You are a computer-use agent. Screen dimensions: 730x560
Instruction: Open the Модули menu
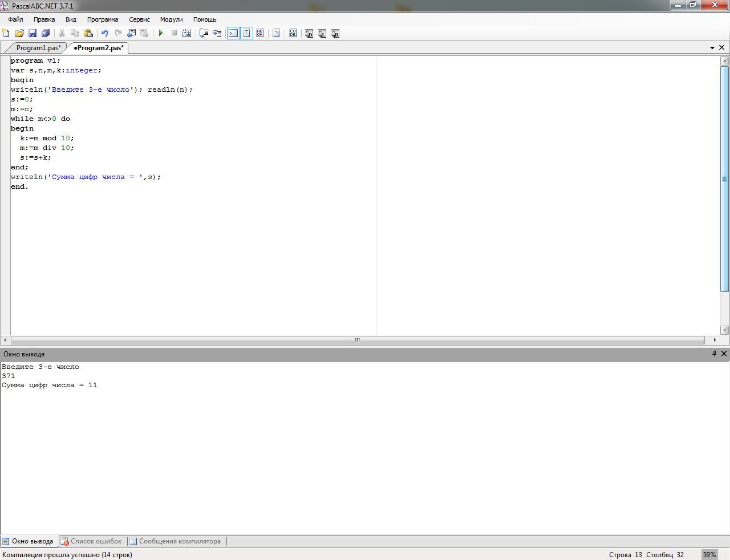click(171, 19)
